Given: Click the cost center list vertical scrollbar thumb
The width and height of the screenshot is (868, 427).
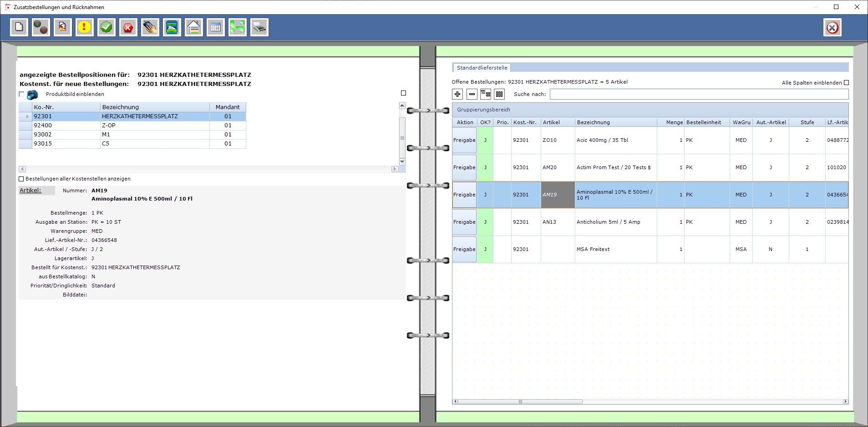Looking at the screenshot, I should coord(402,137).
